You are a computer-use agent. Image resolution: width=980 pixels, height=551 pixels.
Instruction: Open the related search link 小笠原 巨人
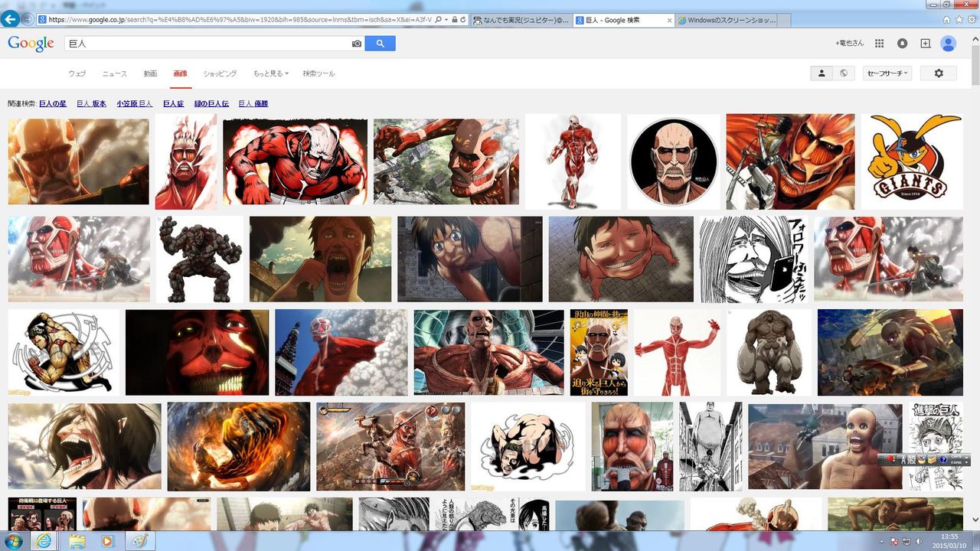(x=134, y=103)
